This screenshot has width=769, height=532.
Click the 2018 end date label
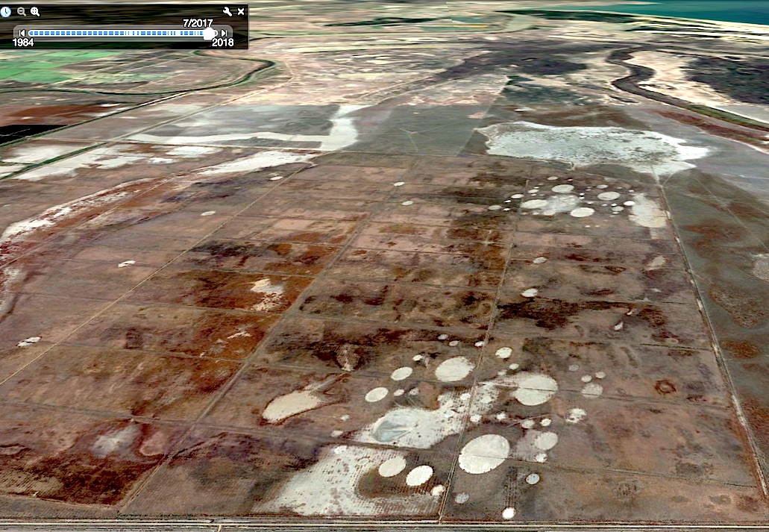coord(223,43)
